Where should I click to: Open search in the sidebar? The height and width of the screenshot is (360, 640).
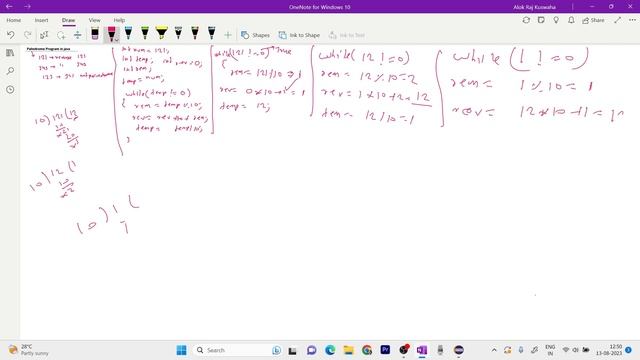pos(10,71)
